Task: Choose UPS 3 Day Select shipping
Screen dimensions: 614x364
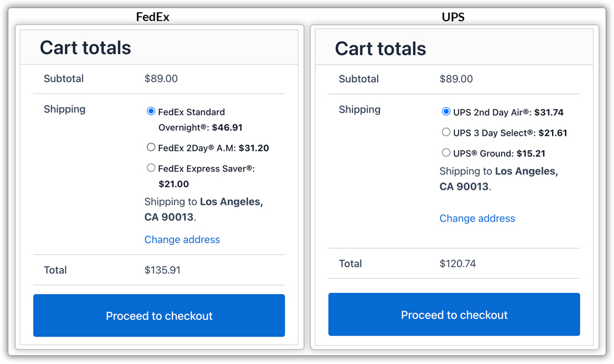Action: [x=446, y=131]
